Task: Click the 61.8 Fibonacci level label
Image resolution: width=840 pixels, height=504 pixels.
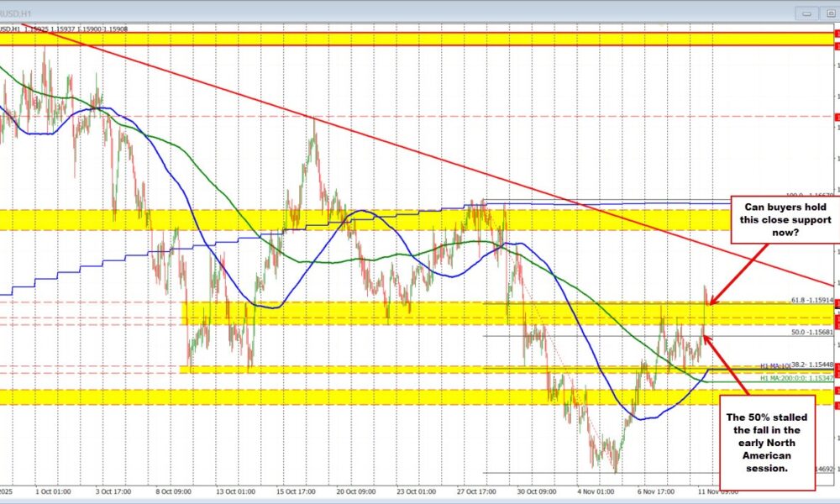Action: point(810,300)
